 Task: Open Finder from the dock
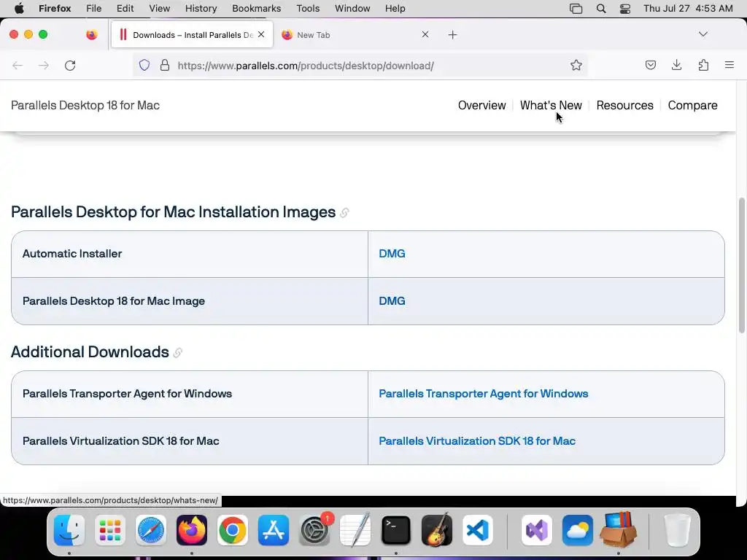tap(69, 530)
